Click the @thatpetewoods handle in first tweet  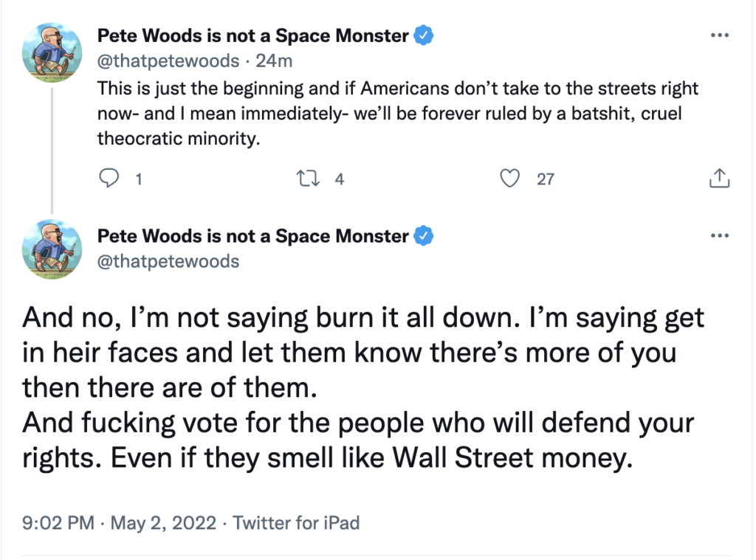pos(168,61)
